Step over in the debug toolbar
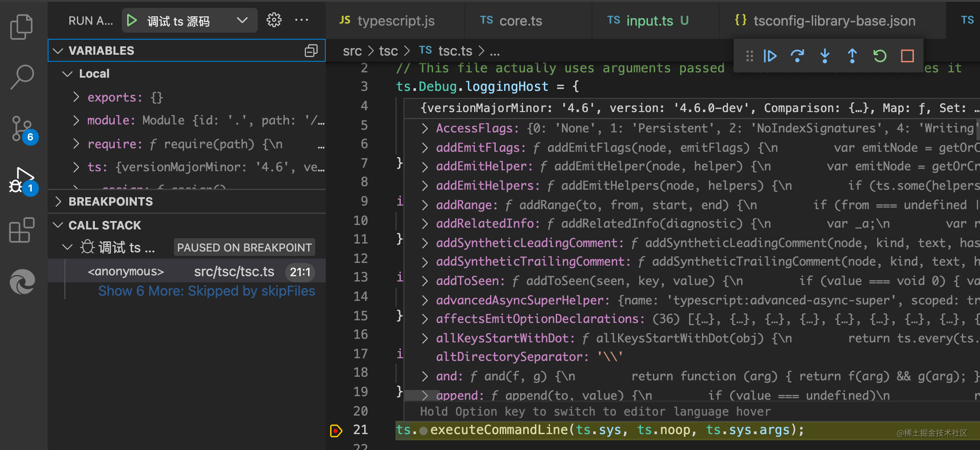980x450 pixels. 797,56
